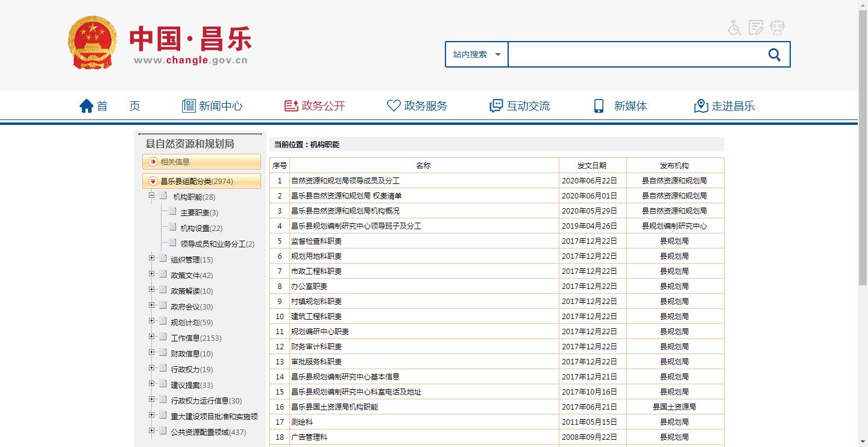
Task: Expand the 政策文件 tree node
Action: [152, 274]
